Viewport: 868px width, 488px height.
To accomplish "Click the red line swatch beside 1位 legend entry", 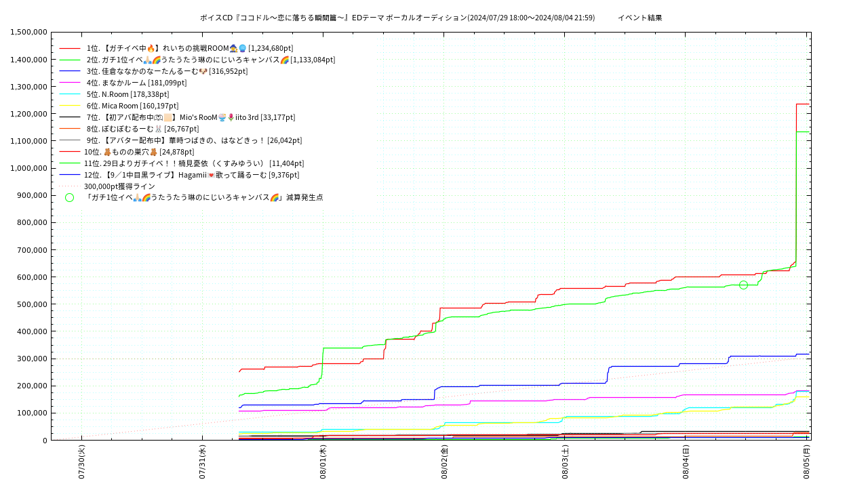I will click(x=70, y=49).
